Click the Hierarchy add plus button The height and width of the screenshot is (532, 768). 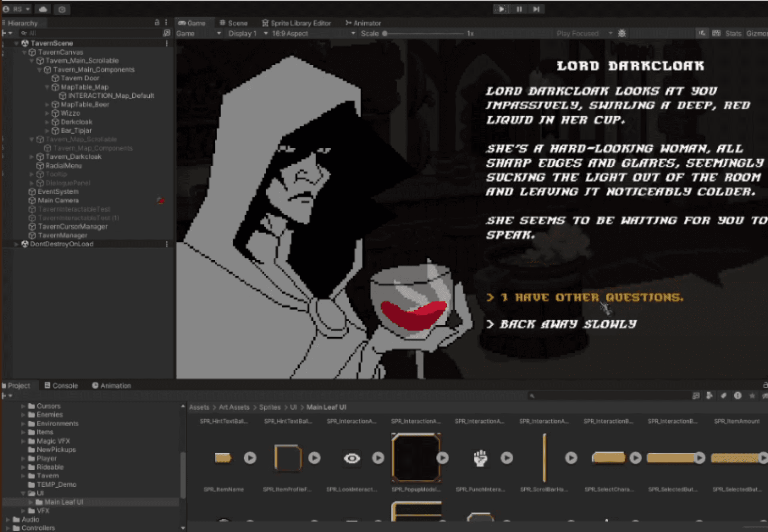pos(7,33)
